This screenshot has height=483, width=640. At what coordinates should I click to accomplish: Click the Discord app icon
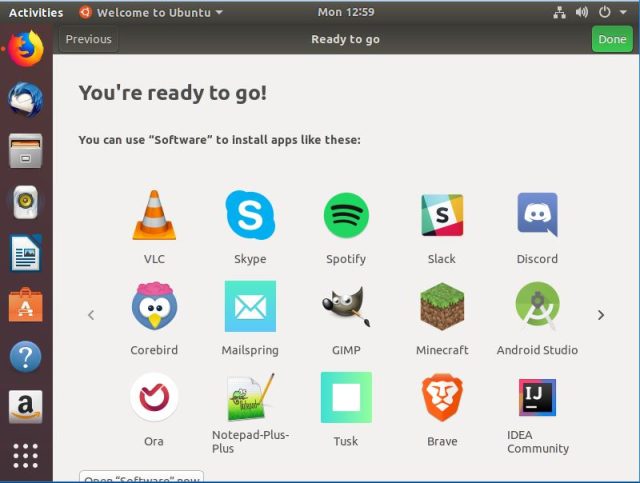coord(537,215)
